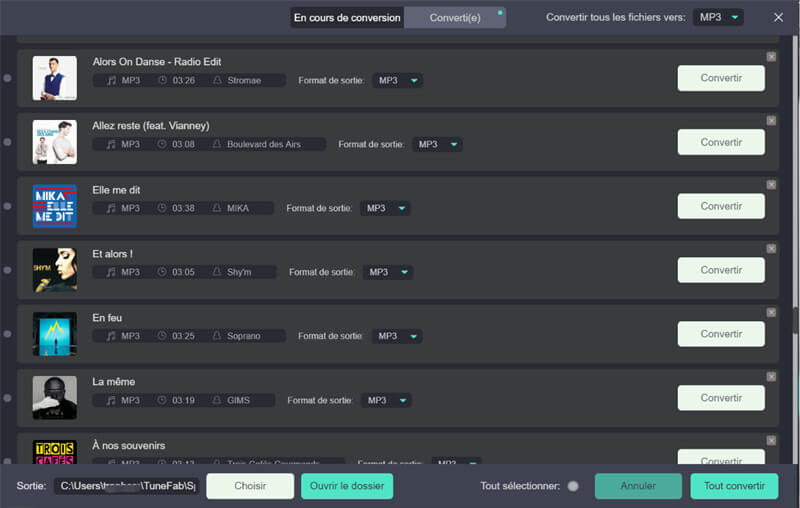Convert the Elle me dit track
This screenshot has width=800, height=508.
pyautogui.click(x=721, y=206)
